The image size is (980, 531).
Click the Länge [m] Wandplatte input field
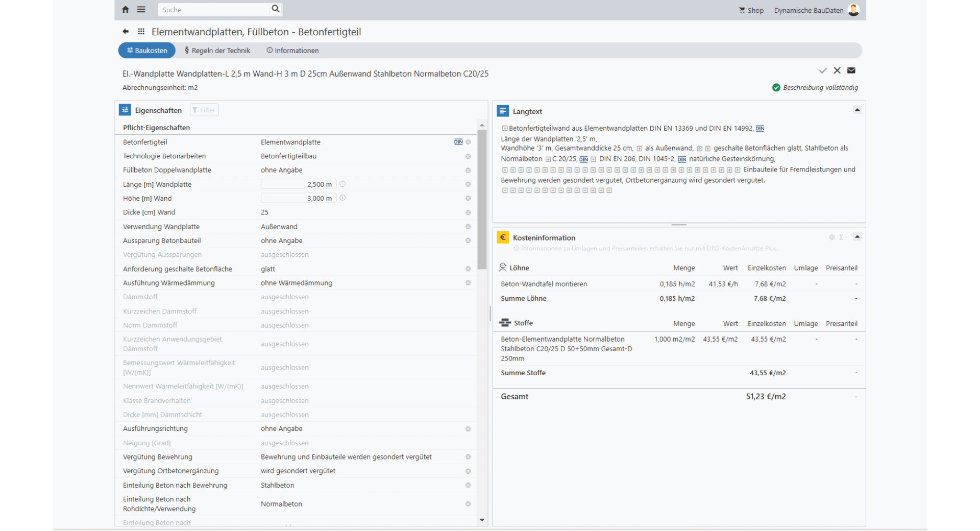pos(298,184)
